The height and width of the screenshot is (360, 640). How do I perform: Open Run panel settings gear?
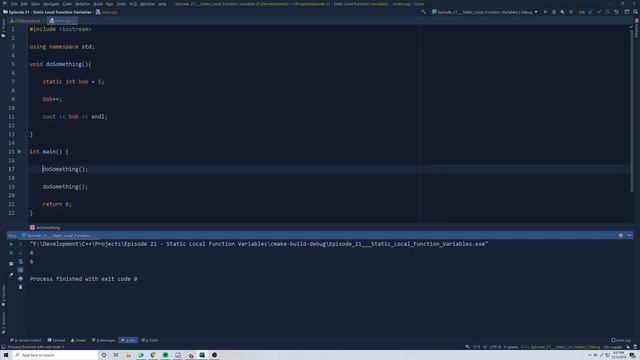(x=620, y=236)
